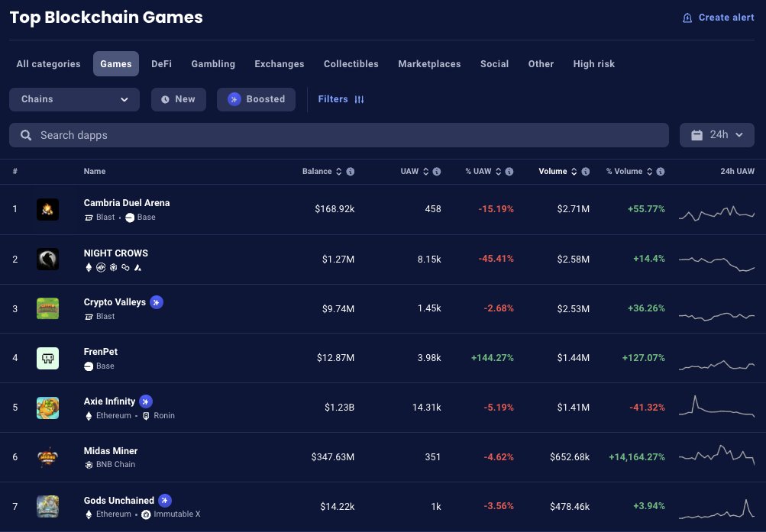Click the Midas Miner +14,164.27% volume value
Screen dimensions: 766x532
[x=636, y=457]
